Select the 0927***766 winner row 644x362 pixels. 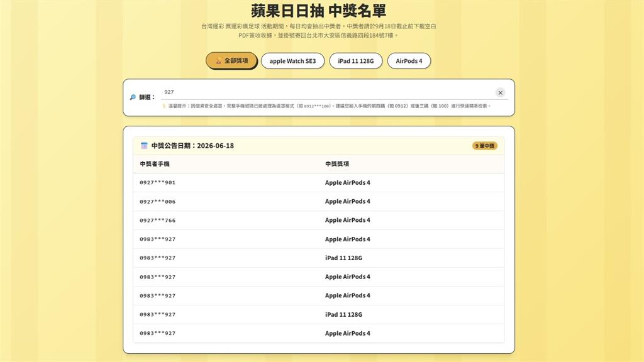(x=319, y=221)
